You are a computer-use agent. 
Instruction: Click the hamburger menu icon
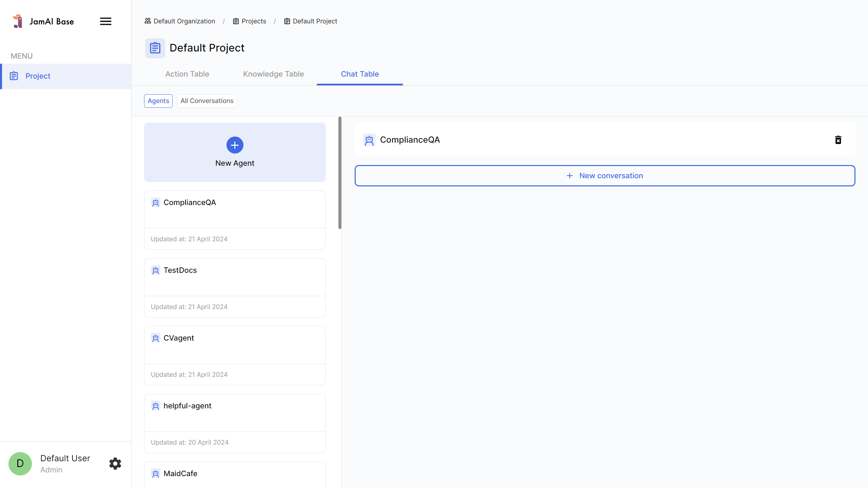coord(105,21)
